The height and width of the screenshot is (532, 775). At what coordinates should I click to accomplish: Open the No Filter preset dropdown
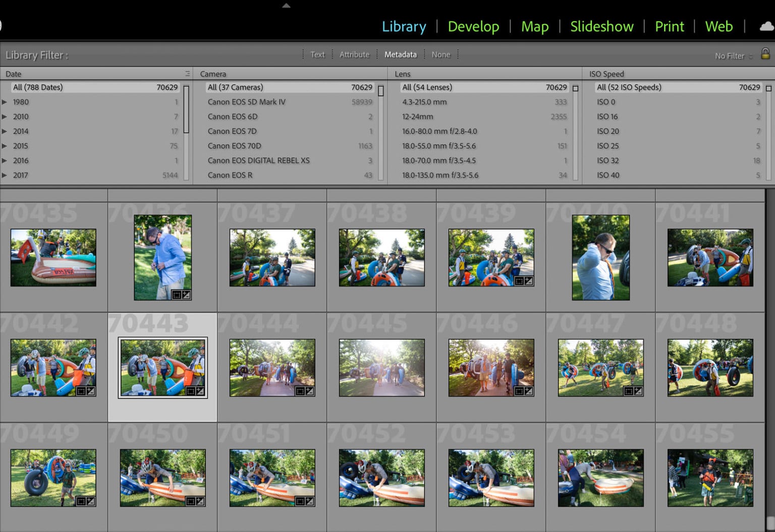(x=733, y=56)
